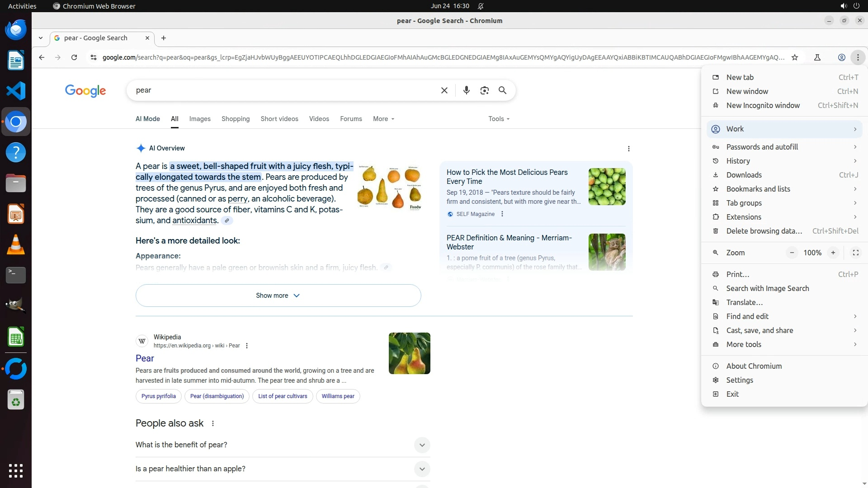Select History from the Chromium menu
Viewport: 868px width, 488px height.
click(x=738, y=161)
